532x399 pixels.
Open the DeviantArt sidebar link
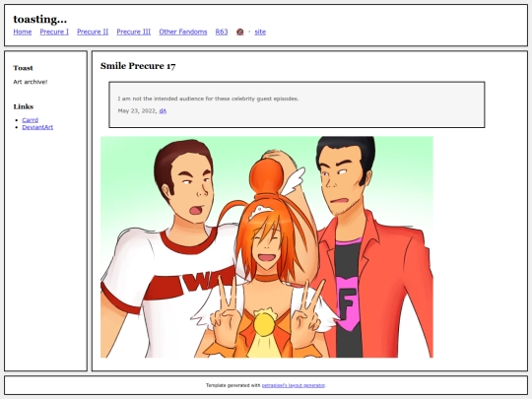37,127
